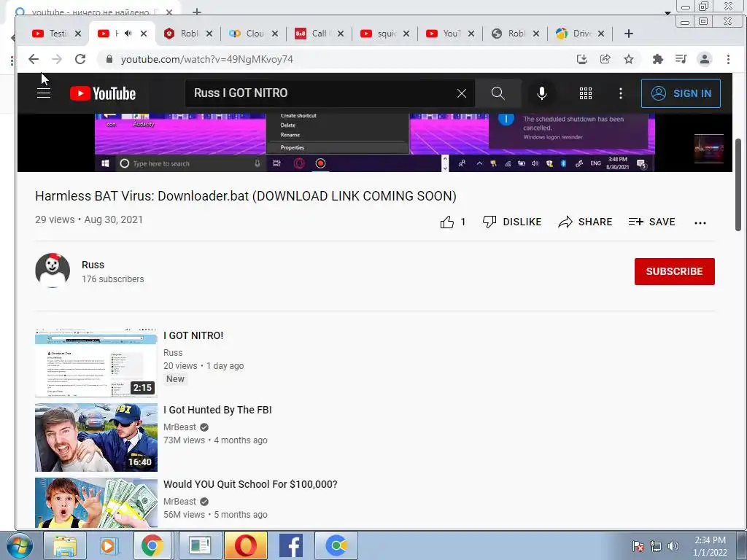The image size is (747, 560).
Task: Click Would YOU Quit School For $100,000? title
Action: (x=251, y=484)
